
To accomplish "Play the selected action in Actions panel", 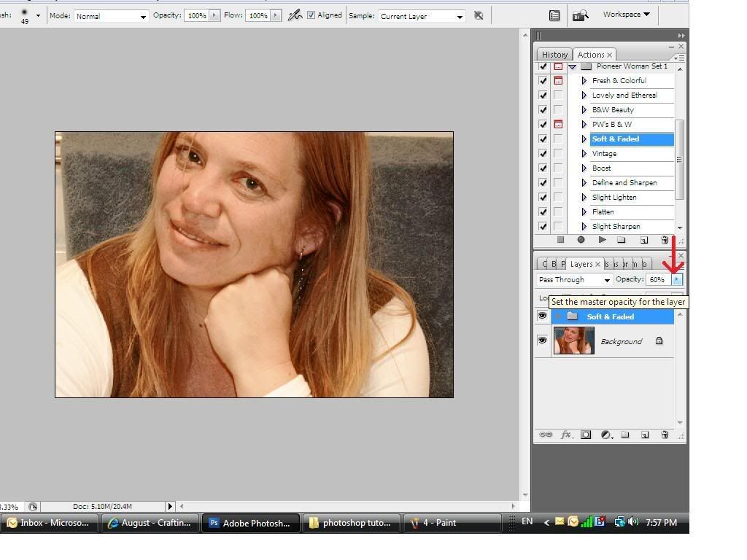I will pyautogui.click(x=602, y=239).
